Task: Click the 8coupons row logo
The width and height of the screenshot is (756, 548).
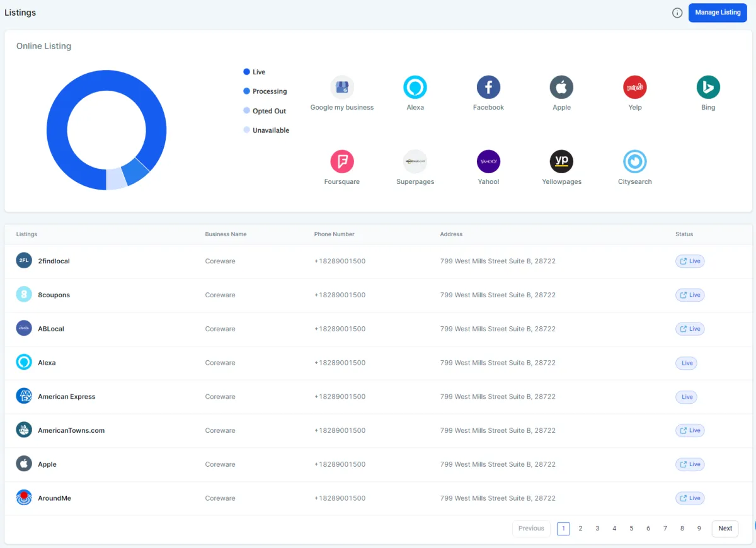Action: click(x=24, y=295)
